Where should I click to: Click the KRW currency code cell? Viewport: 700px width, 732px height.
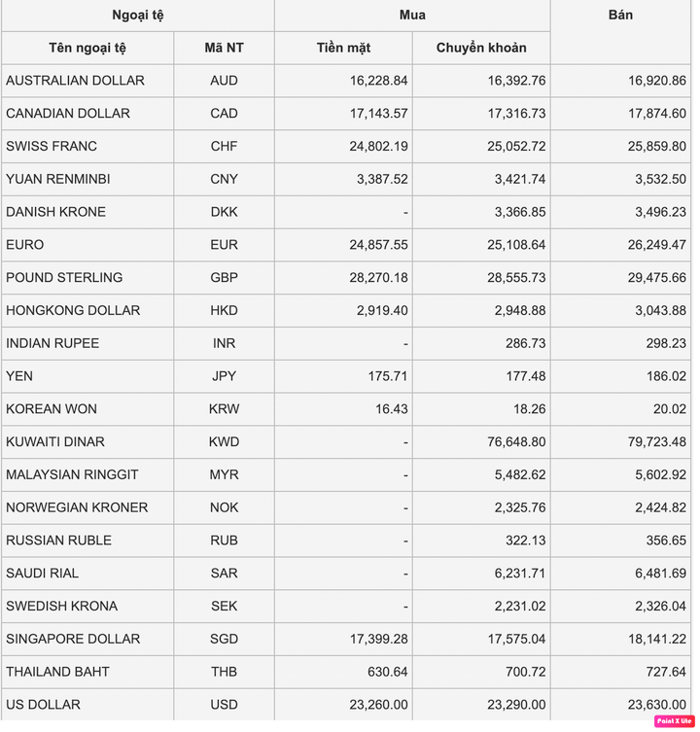tap(224, 409)
